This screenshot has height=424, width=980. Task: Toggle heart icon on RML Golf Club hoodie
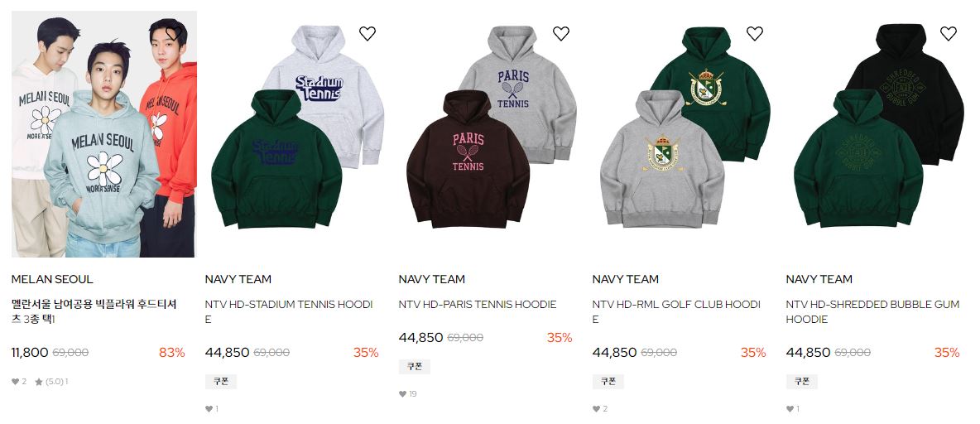pyautogui.click(x=755, y=34)
